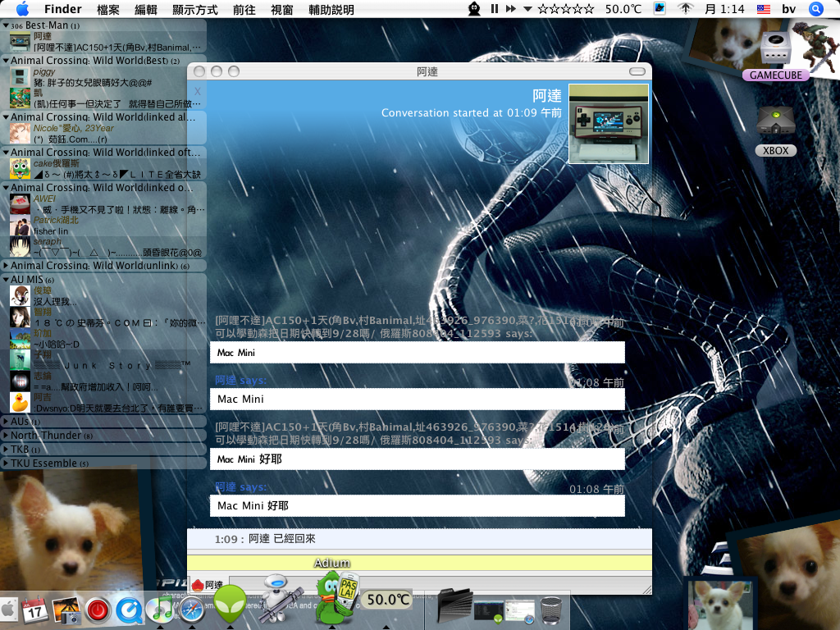Open the 顯示方式 menu
Viewport: 840px width, 630px height.
(x=195, y=9)
